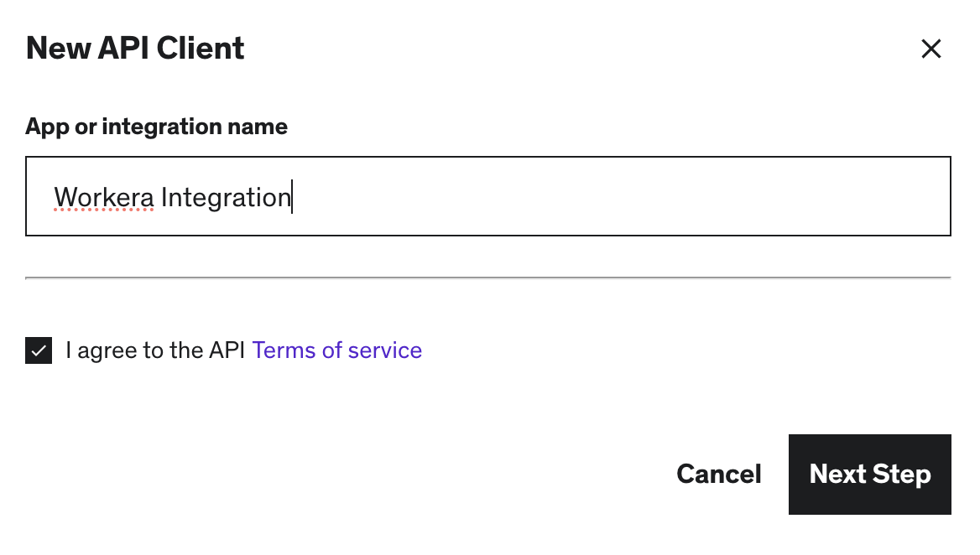Viewport: 980px width, 555px height.
Task: Click the misspelled word 'Workera' in the input
Action: click(x=104, y=197)
